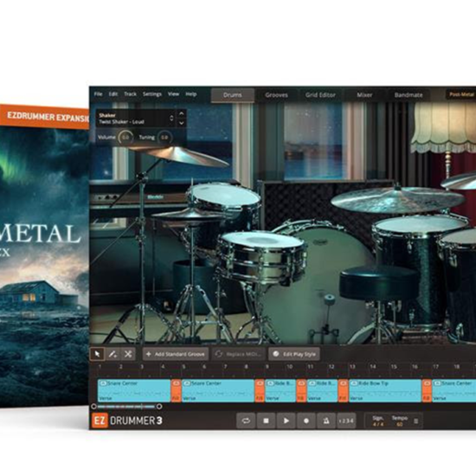Open the View menu

(173, 94)
